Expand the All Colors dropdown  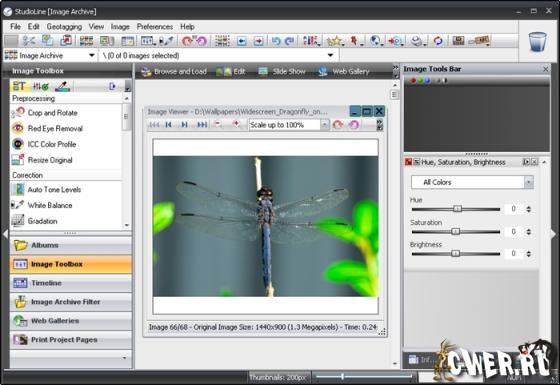pyautogui.click(x=529, y=182)
